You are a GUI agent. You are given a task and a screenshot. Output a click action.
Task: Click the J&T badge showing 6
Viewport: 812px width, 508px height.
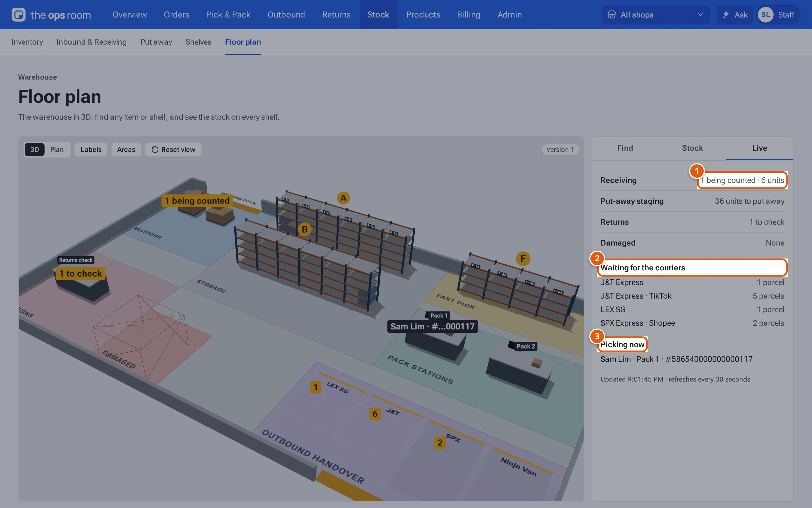pyautogui.click(x=375, y=413)
